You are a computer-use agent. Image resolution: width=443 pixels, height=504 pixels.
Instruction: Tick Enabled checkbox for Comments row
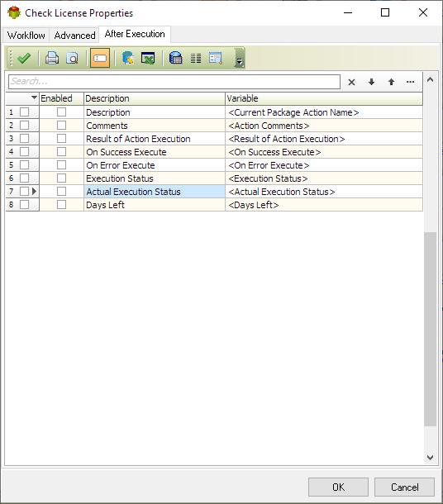coord(61,125)
